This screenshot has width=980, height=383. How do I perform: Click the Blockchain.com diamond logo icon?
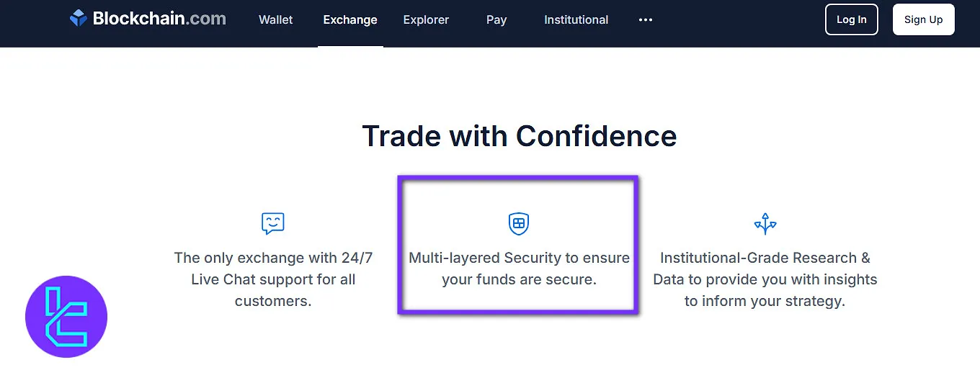point(79,19)
